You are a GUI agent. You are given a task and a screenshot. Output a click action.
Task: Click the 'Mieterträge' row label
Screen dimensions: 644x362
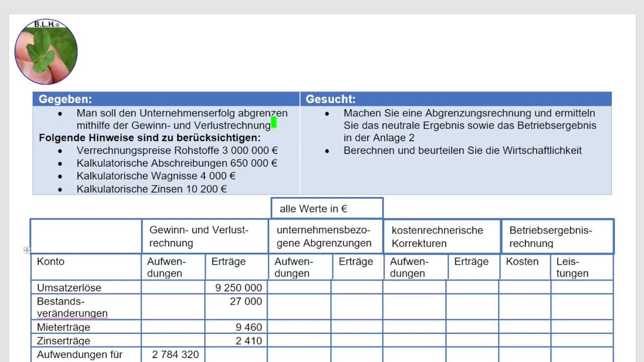[x=63, y=327]
